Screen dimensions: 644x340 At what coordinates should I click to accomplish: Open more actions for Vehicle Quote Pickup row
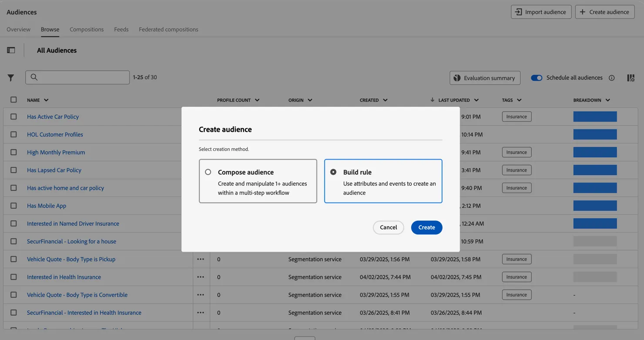(x=201, y=259)
